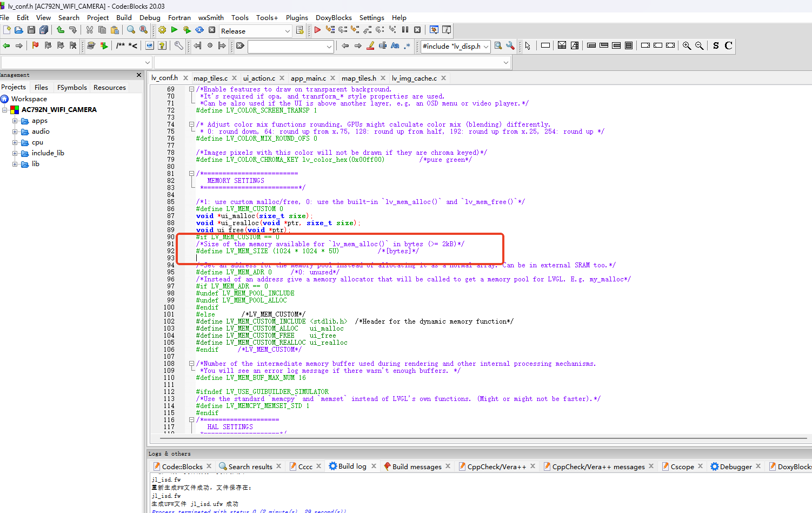Open DoxyBlocks preferences with the wrench icon
Viewport: 812px width, 513px height.
[178, 46]
